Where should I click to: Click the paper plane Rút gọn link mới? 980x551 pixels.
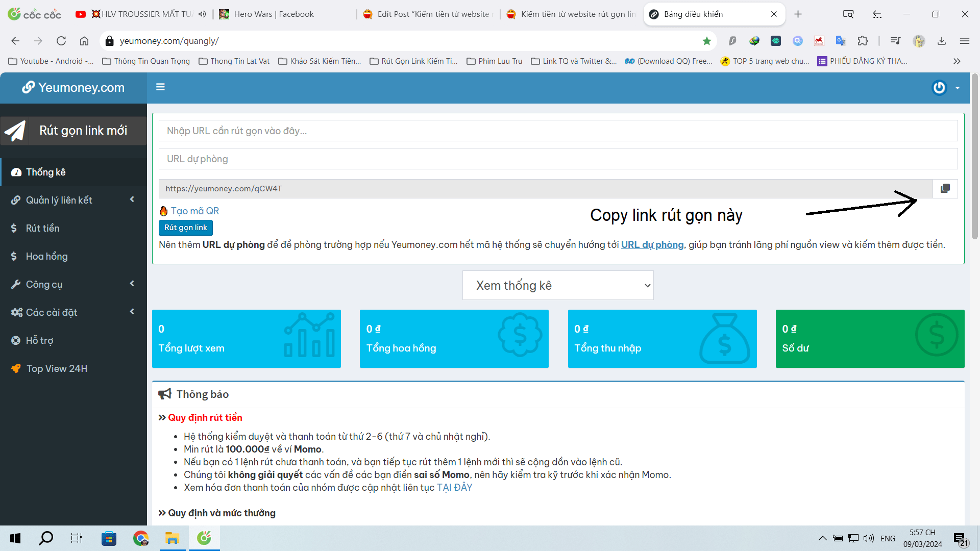pyautogui.click(x=73, y=131)
